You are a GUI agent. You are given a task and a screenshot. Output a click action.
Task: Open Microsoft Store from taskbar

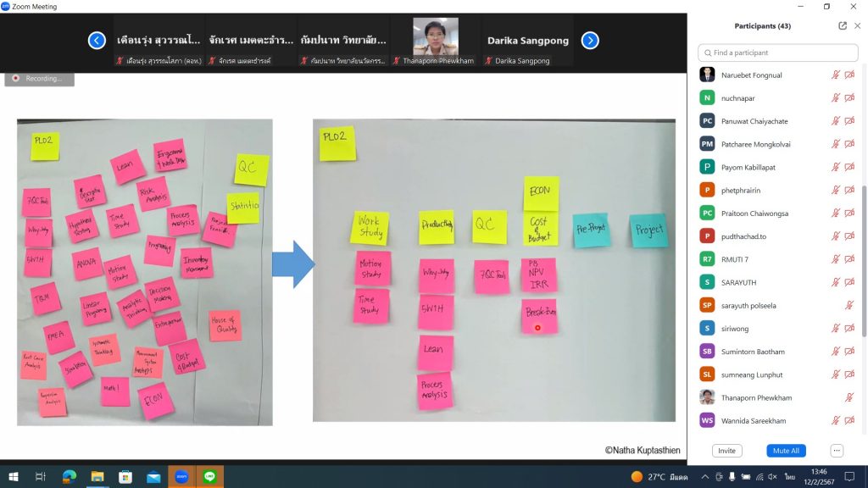pos(125,477)
